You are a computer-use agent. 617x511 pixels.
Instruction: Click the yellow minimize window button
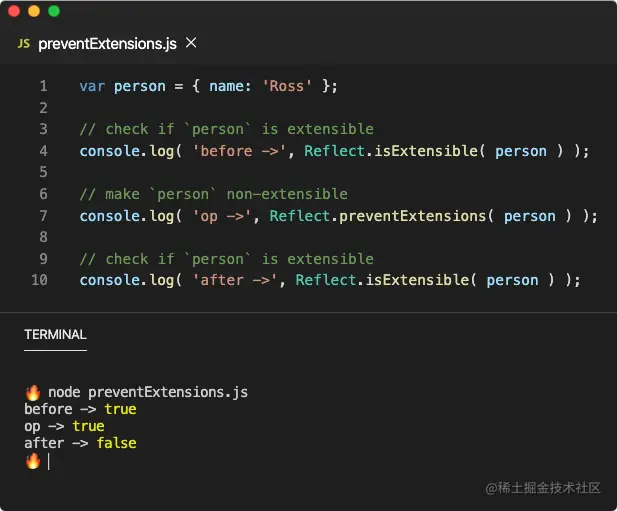(34, 11)
